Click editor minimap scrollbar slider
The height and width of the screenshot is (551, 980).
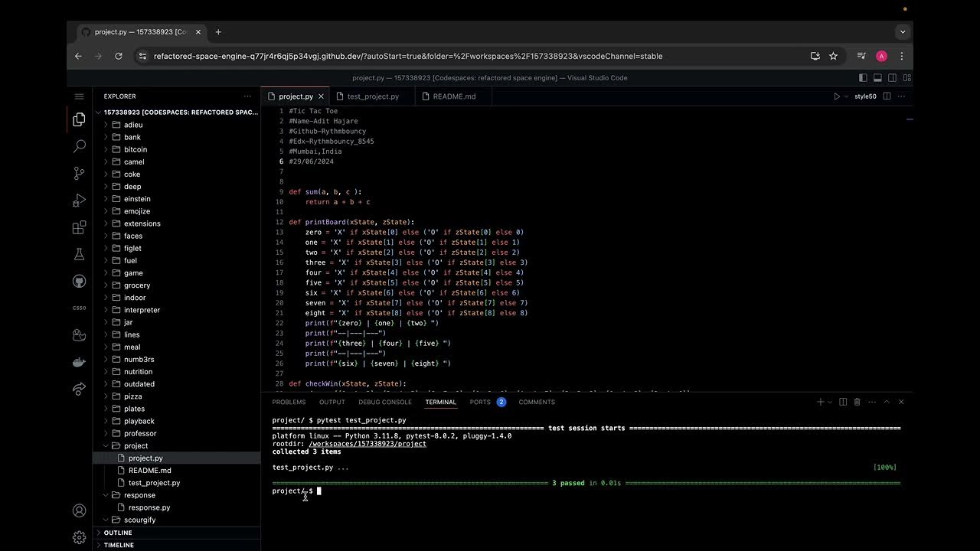(x=910, y=119)
